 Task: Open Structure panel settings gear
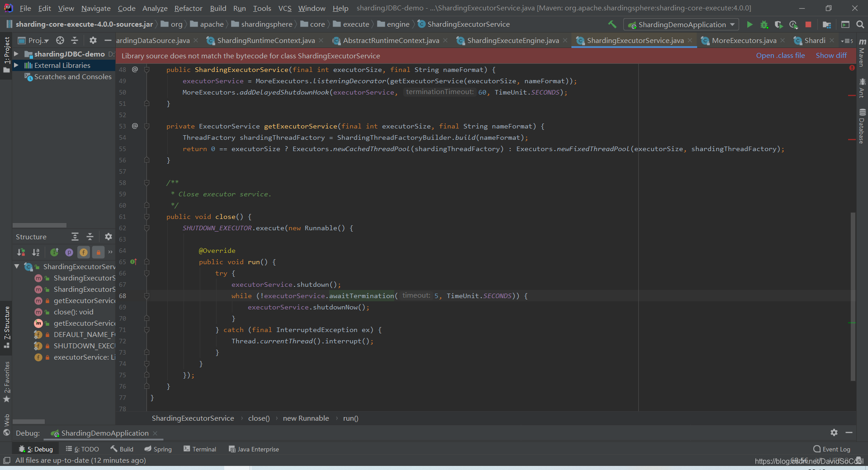pos(108,237)
